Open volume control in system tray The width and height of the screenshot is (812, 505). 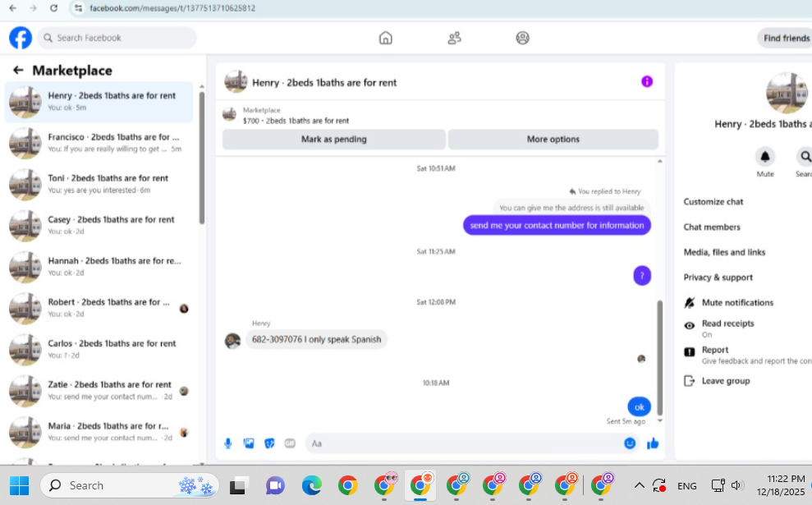[x=736, y=486]
